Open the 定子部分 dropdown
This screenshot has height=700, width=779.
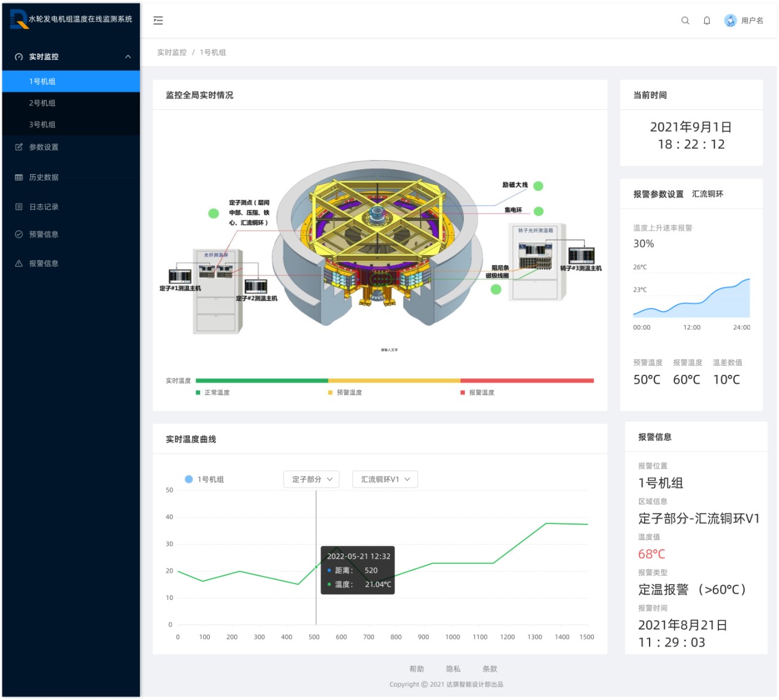click(x=312, y=479)
